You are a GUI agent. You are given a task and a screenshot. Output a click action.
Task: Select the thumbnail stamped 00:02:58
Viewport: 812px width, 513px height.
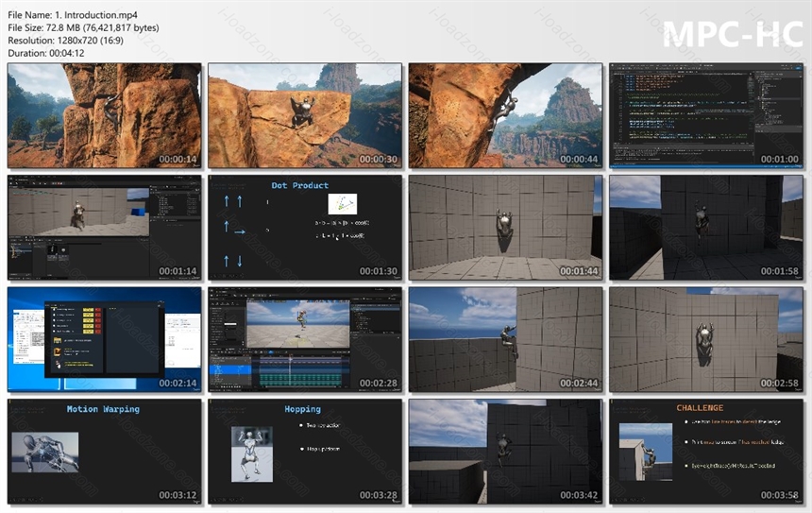pos(706,339)
